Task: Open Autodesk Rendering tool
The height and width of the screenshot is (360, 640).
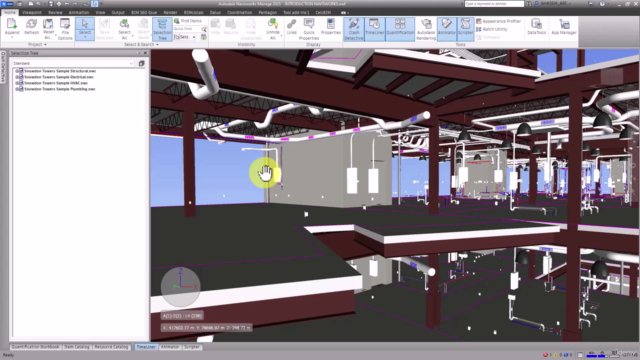Action: tap(426, 29)
